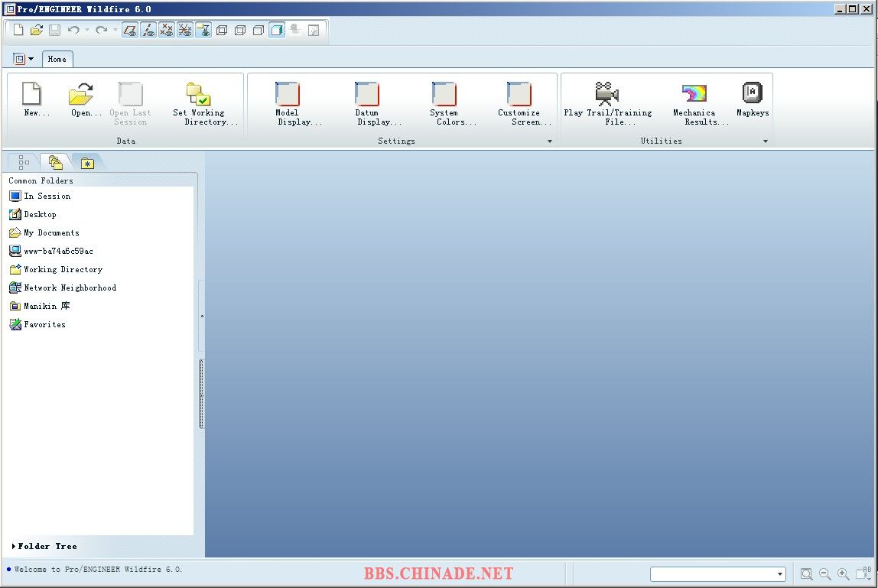The image size is (878, 588).
Task: Open the application menu button beside Home
Action: coord(23,59)
